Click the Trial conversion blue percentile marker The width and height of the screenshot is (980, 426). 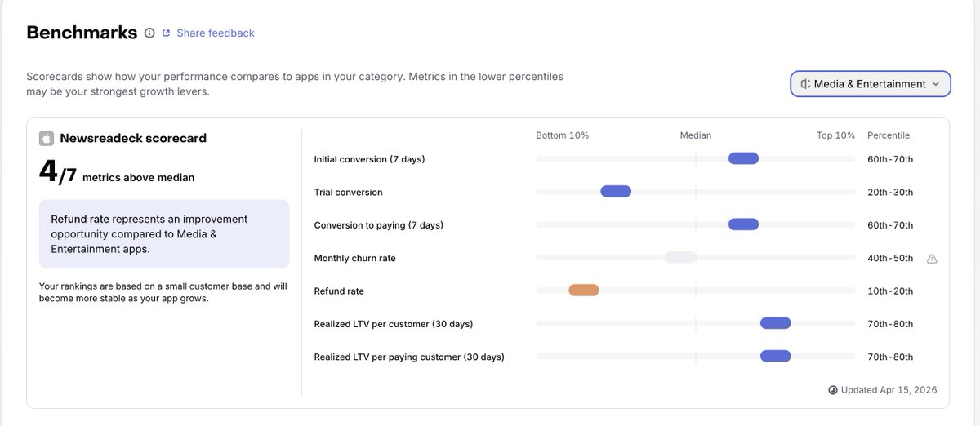click(x=616, y=192)
